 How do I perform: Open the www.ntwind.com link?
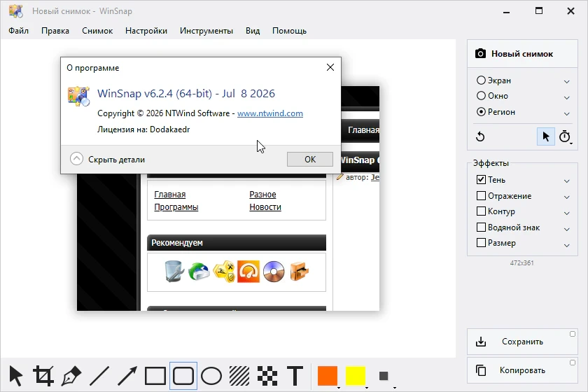270,113
